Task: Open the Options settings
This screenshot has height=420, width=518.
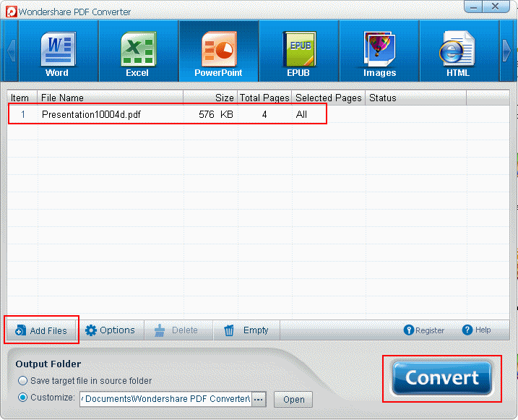Action: (x=110, y=330)
